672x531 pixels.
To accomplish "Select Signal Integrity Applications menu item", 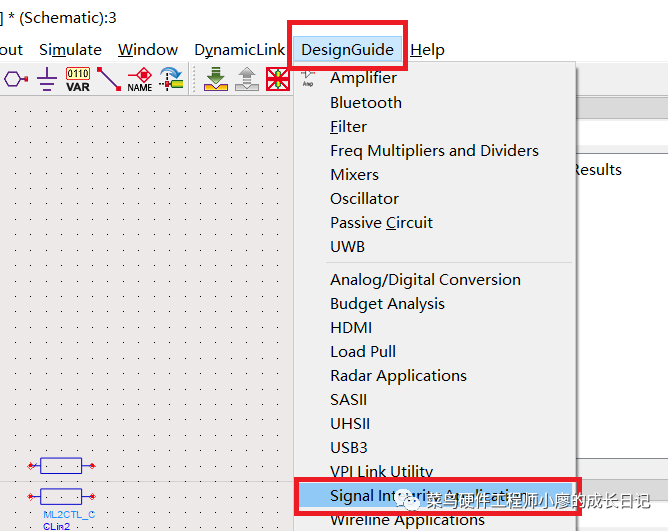I will (x=435, y=496).
